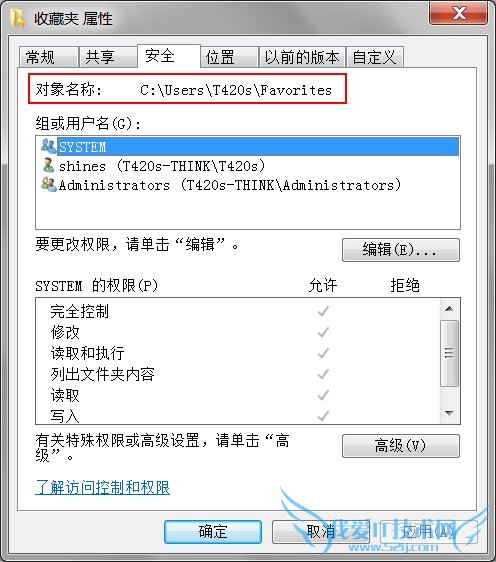Open advanced settings with 高级(V) button

pos(401,446)
